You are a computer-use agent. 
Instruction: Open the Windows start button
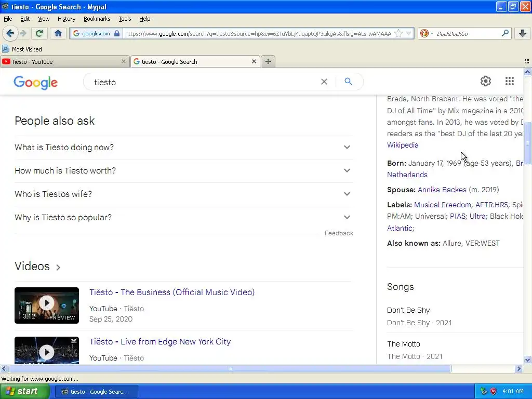25,392
